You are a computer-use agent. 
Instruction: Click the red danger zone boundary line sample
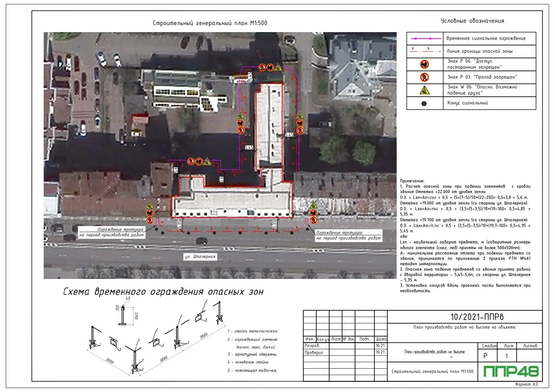(425, 51)
